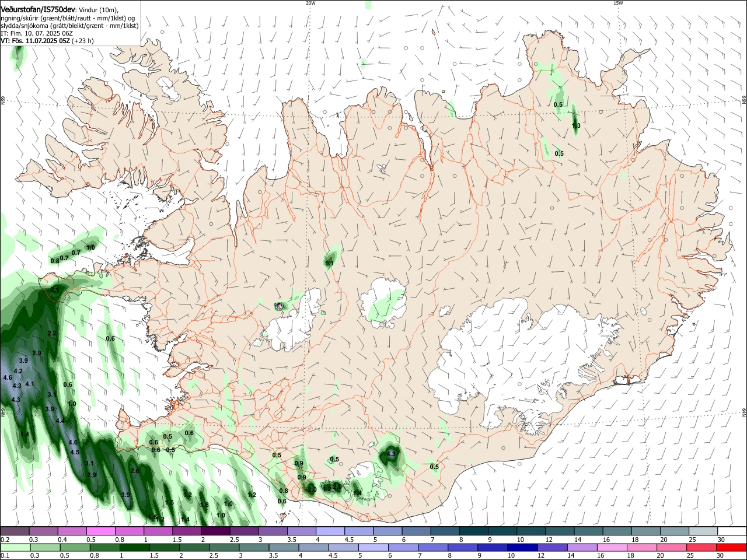The width and height of the screenshot is (747, 560).
Task: Click the 4.1 precipitation value
Action: click(x=30, y=384)
